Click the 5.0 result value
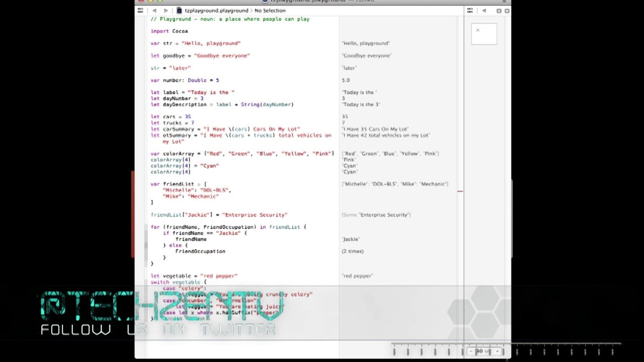This screenshot has height=362, width=644. click(346, 80)
